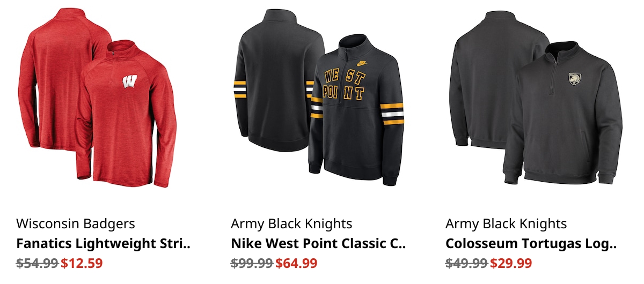Click the $29.99 sale price
Viewport: 644px width, 284px height.
point(511,264)
